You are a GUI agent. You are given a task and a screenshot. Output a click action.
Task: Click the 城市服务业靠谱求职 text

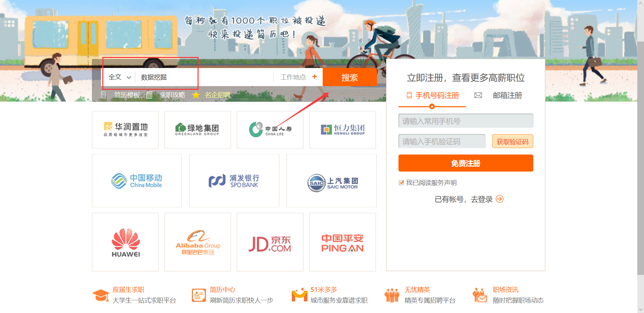339,300
